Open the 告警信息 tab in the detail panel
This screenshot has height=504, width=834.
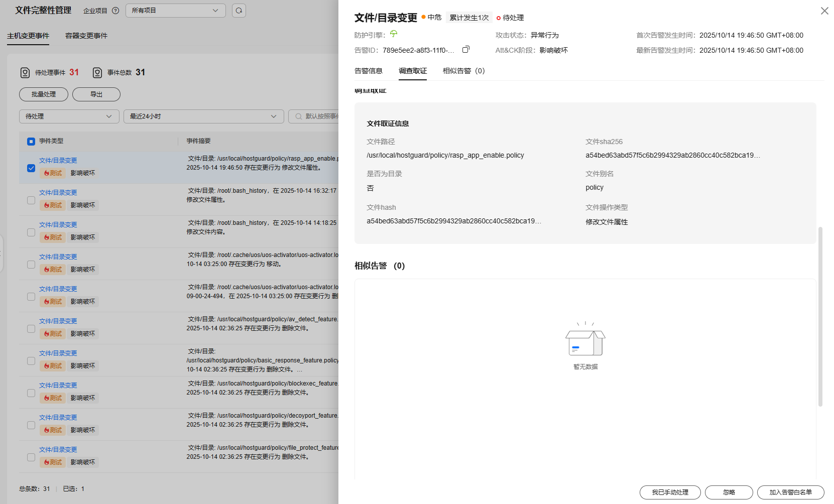click(369, 71)
